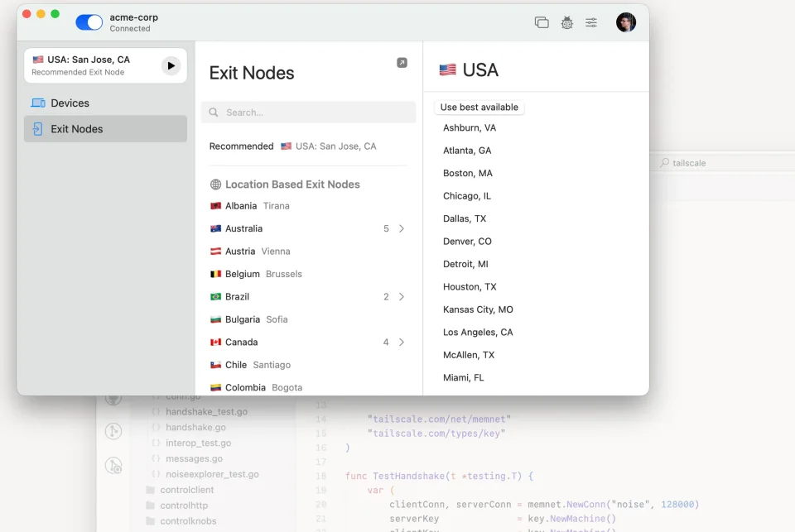Open handshake.go in background editor

tap(195, 427)
